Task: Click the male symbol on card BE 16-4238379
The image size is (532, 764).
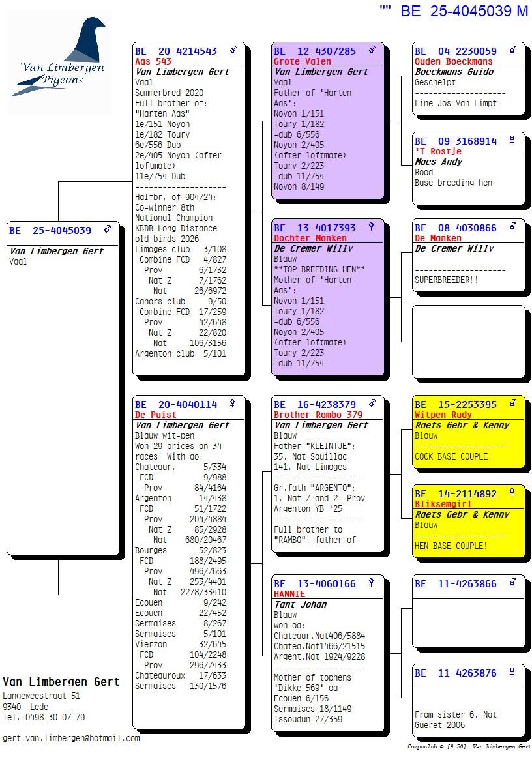Action: pyautogui.click(x=372, y=403)
